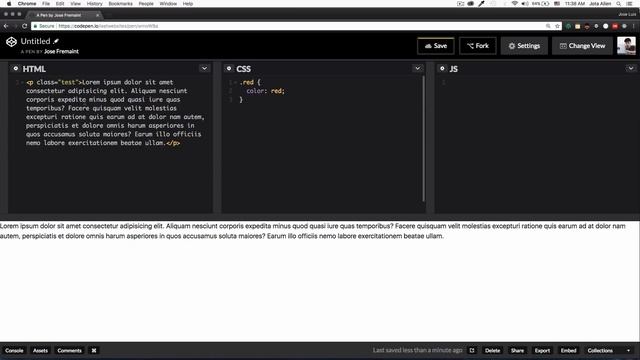Open the People menu

point(146,4)
